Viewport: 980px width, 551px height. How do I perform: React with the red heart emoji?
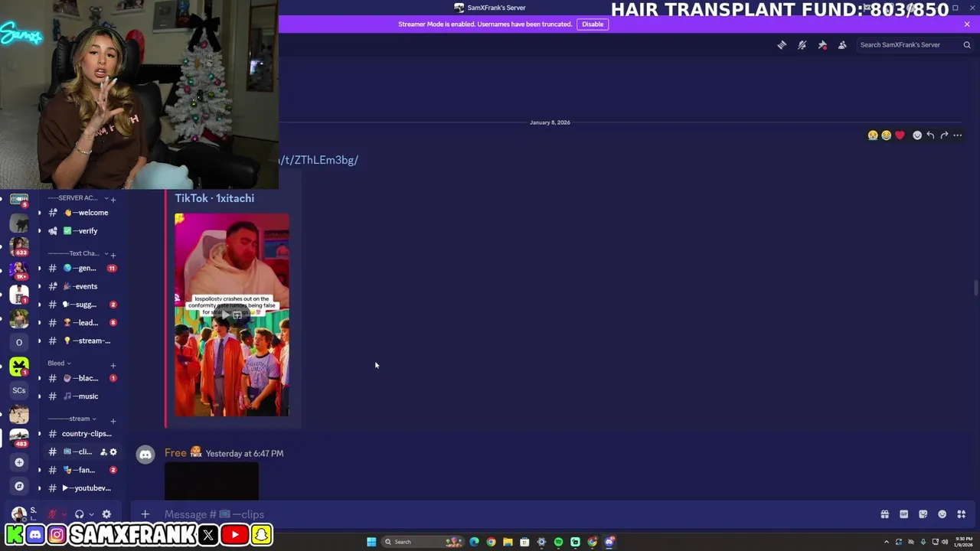tap(900, 135)
